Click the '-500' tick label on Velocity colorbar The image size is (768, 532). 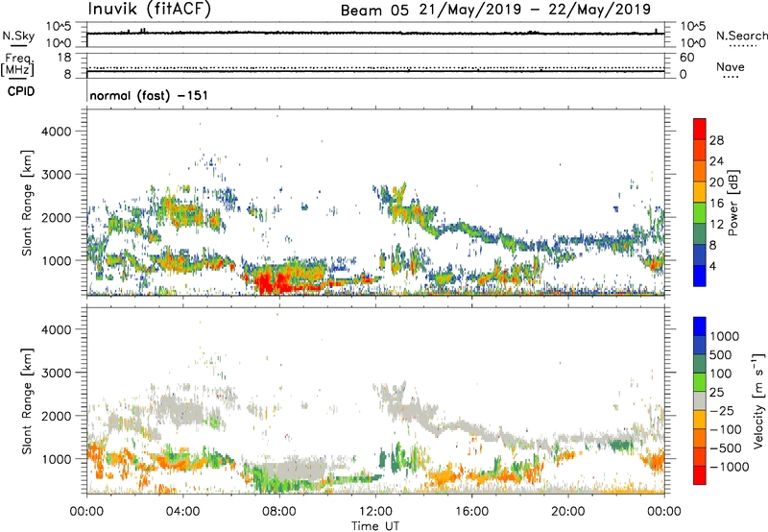[x=725, y=447]
